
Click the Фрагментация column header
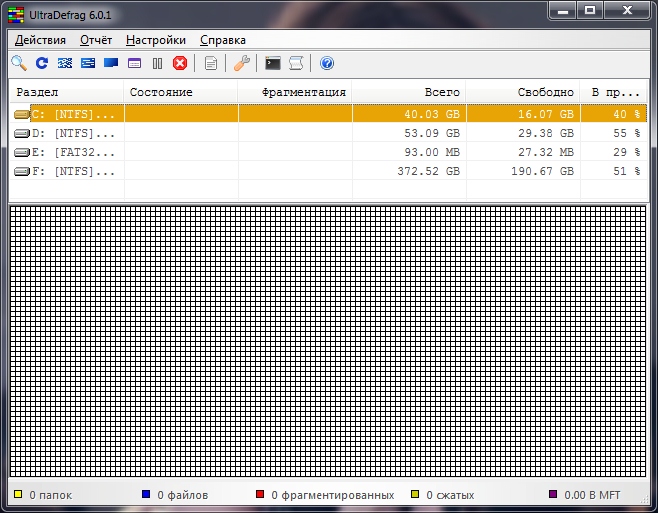(x=295, y=92)
